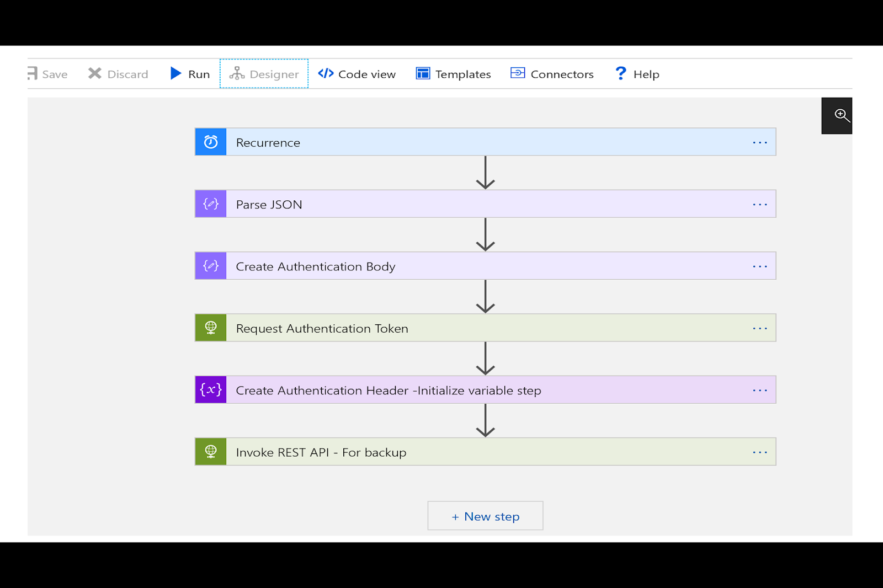Click the Code view icon

[325, 73]
